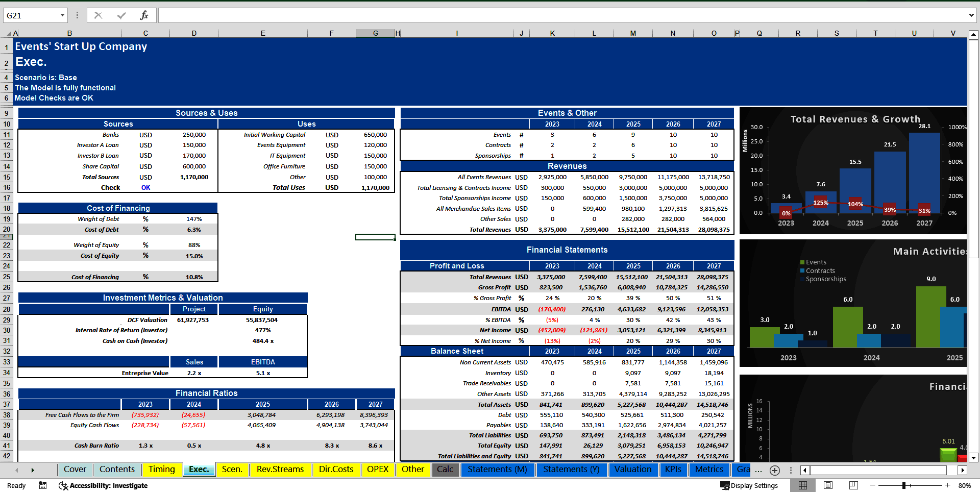Screen dimensions: 980x493
Task: Click the Cancel entry X icon
Action: point(98,15)
